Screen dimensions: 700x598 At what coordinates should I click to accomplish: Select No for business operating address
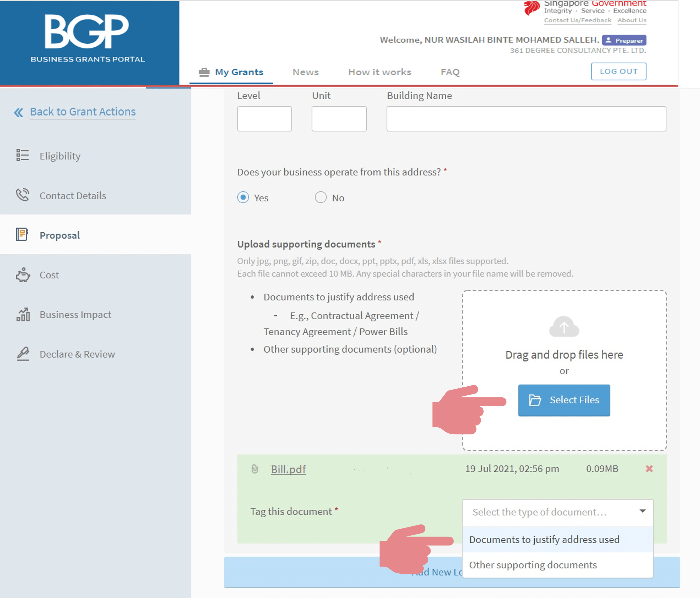click(x=321, y=197)
